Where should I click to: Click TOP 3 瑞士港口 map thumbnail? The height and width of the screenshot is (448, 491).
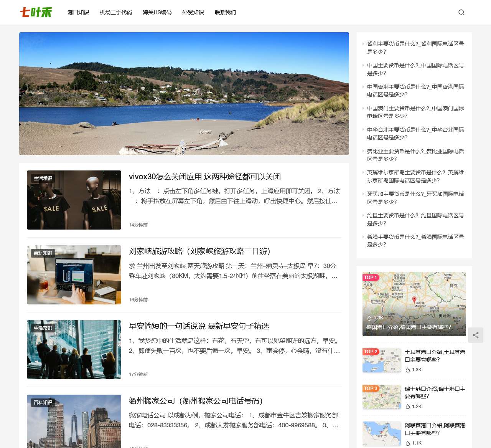pos(382,397)
